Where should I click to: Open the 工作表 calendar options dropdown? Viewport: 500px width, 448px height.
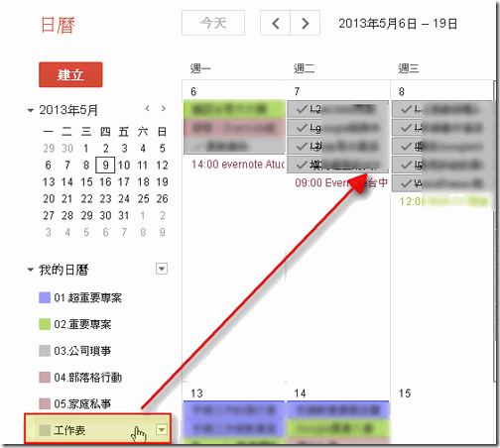pyautogui.click(x=162, y=429)
